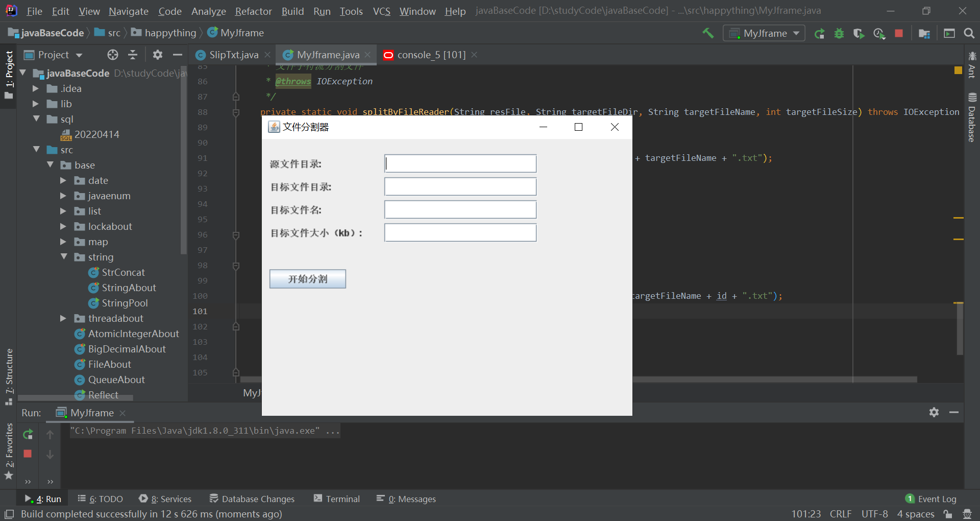This screenshot has width=980, height=521.
Task: Open the Navigate menu
Action: (129, 11)
